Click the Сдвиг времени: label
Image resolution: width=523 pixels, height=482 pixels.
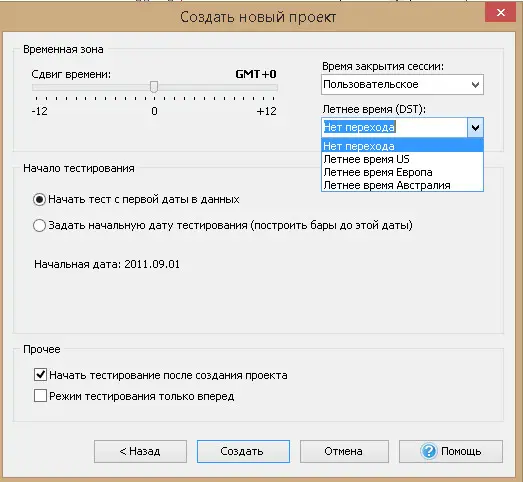[x=71, y=74]
